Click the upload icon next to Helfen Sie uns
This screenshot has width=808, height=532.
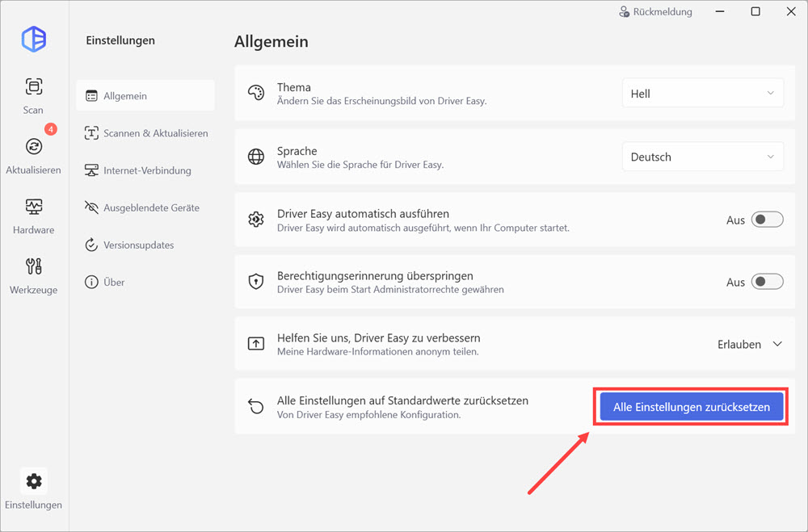pyautogui.click(x=256, y=344)
